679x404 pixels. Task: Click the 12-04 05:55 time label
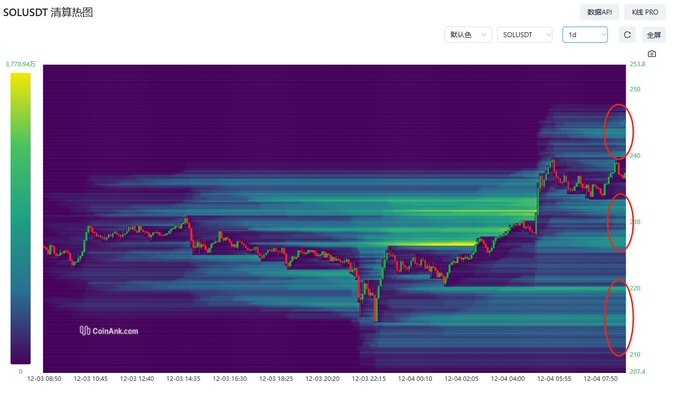click(x=554, y=378)
